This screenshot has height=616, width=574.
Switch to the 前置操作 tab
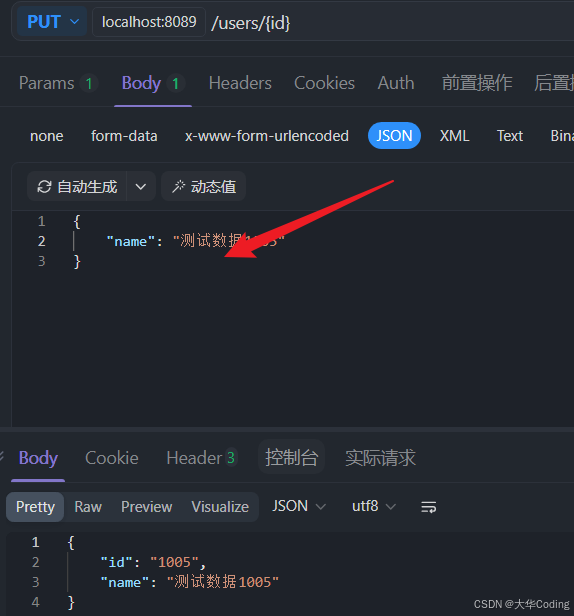[477, 83]
